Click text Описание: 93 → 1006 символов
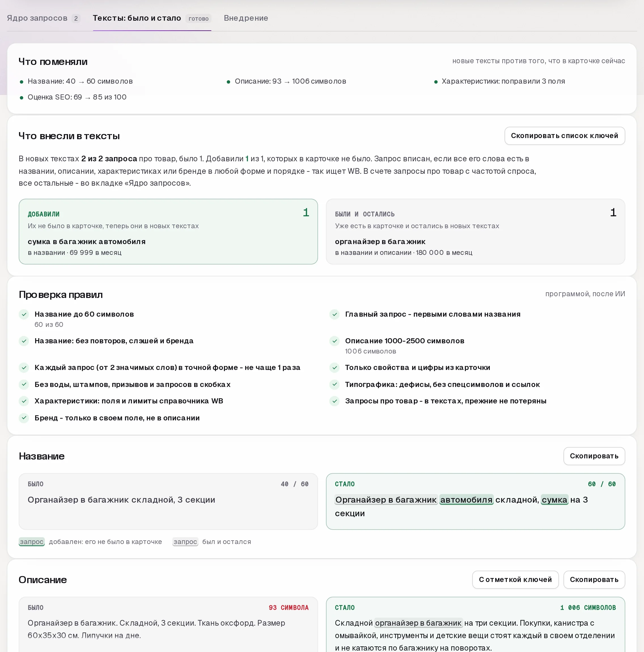 (x=290, y=81)
